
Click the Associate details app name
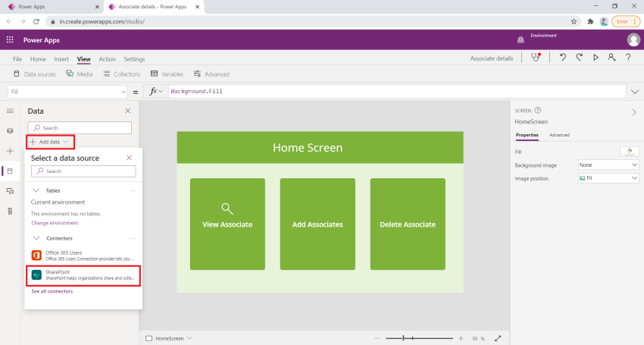point(492,58)
